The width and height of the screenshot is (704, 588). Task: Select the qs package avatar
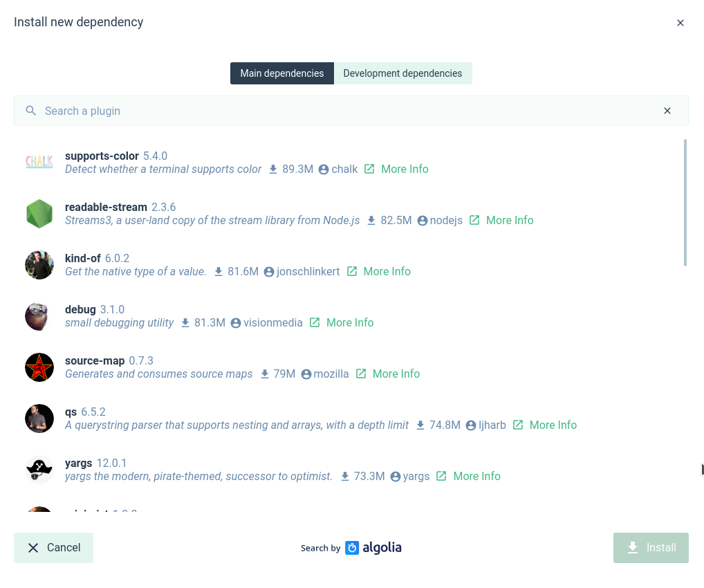[39, 419]
